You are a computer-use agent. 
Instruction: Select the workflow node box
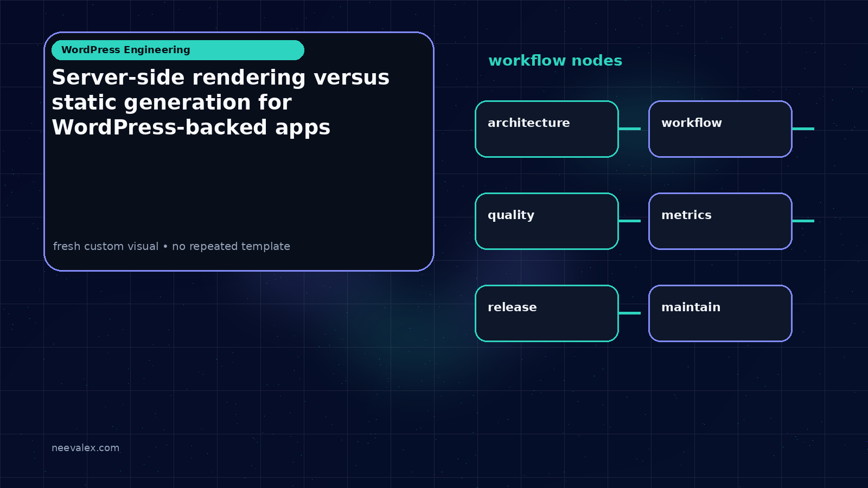click(x=720, y=129)
